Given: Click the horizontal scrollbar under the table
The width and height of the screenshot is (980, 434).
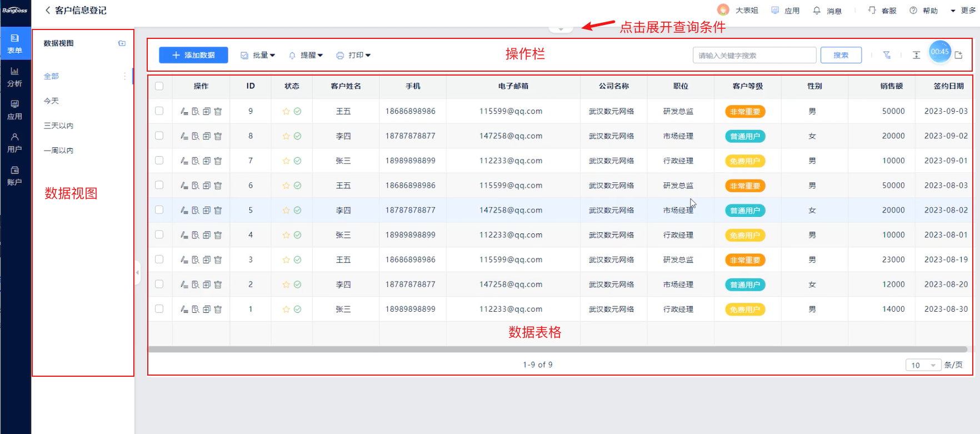Looking at the screenshot, I should point(556,350).
